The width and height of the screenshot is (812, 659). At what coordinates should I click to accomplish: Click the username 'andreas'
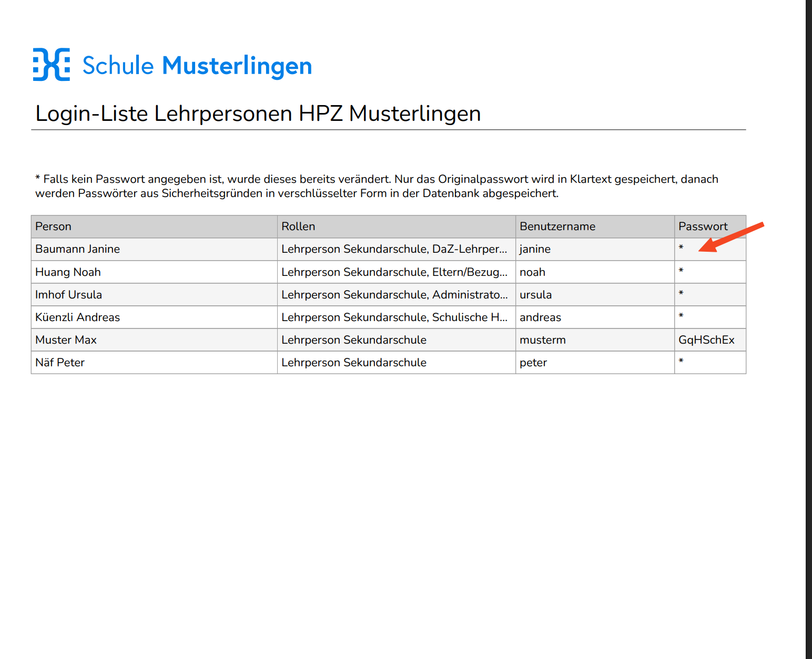(540, 317)
